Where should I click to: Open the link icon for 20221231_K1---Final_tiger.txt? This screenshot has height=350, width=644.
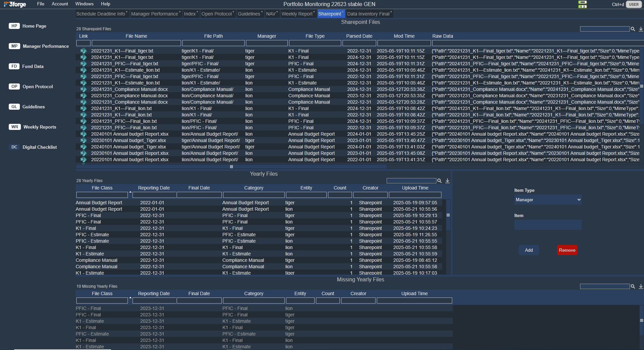point(83,51)
